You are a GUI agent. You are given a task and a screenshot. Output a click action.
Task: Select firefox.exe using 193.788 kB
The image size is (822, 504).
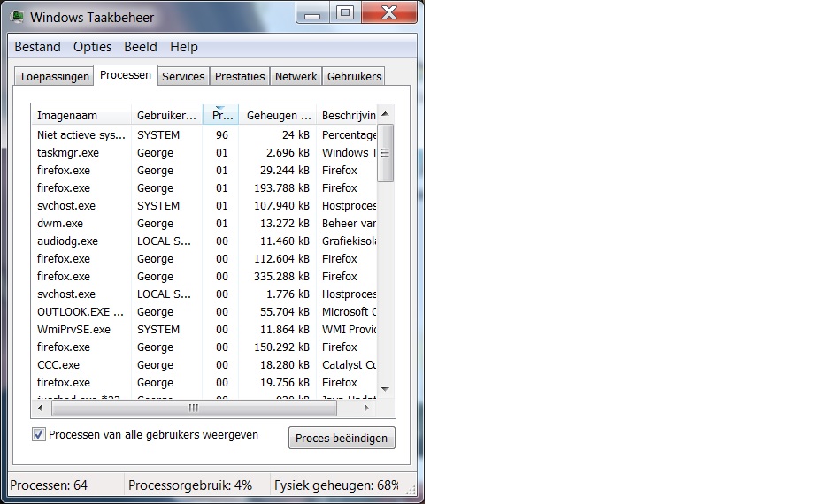pos(204,187)
